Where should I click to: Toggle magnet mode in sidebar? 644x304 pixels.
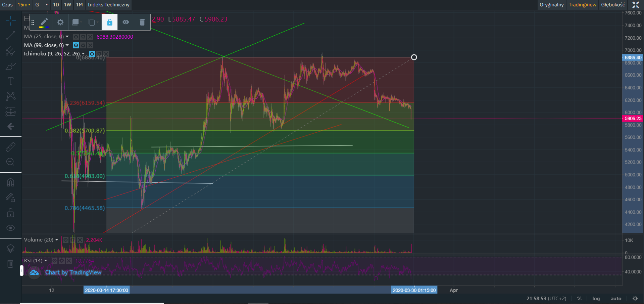coord(10,182)
